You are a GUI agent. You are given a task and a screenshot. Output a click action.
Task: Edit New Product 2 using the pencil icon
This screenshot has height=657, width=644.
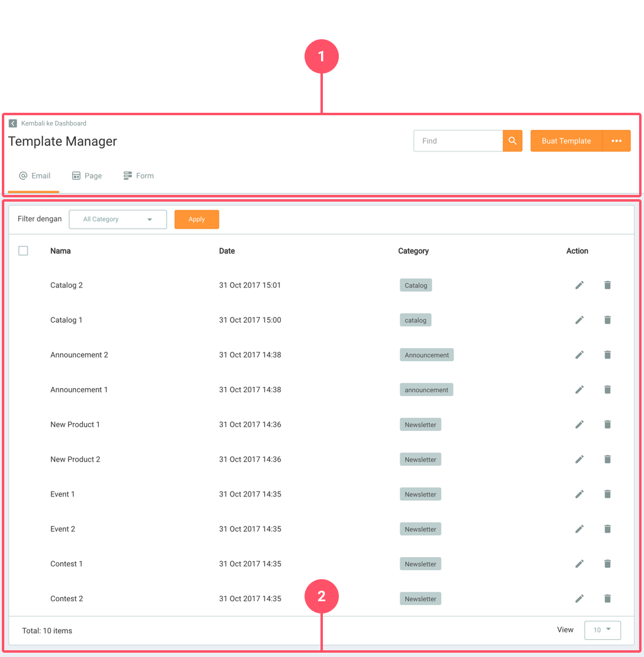tap(580, 459)
